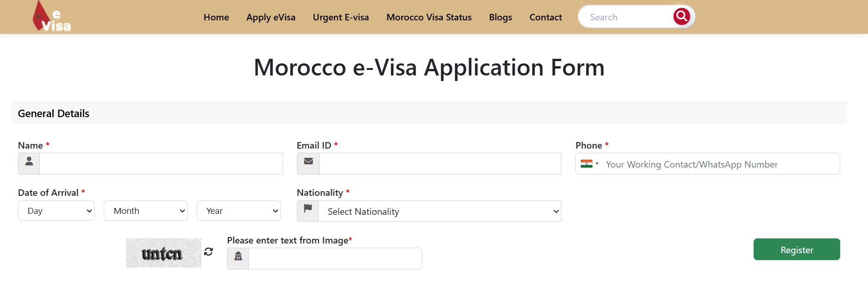The height and width of the screenshot is (287, 868).
Task: Open Morocco Visa Status page
Action: tap(429, 17)
